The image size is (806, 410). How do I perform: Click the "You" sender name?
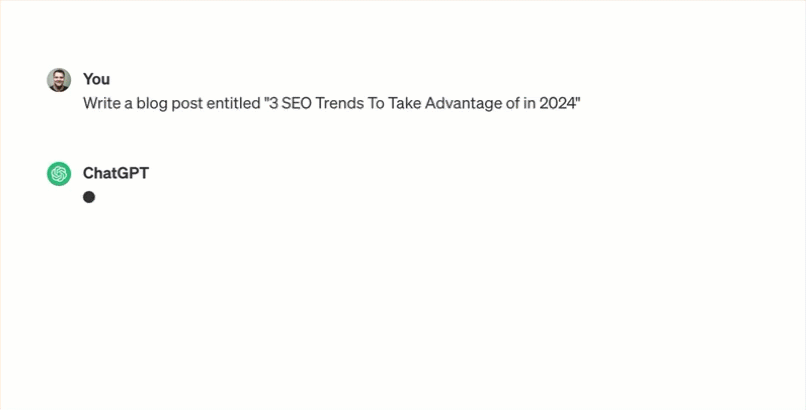tap(97, 79)
